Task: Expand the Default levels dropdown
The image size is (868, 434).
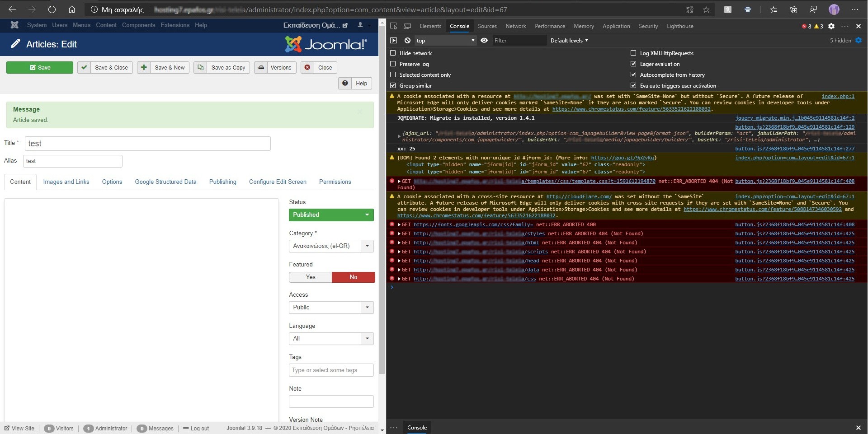Action: pos(569,41)
